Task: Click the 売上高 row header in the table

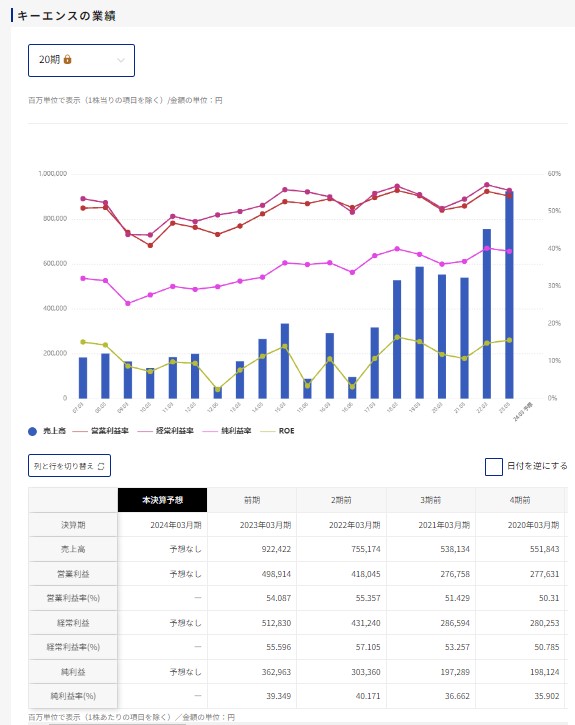Action: point(73,549)
